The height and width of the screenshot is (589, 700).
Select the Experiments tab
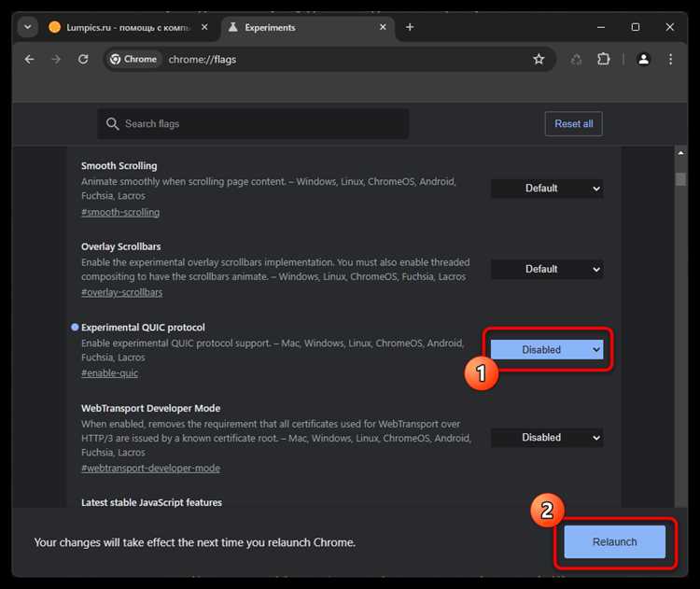pyautogui.click(x=308, y=28)
